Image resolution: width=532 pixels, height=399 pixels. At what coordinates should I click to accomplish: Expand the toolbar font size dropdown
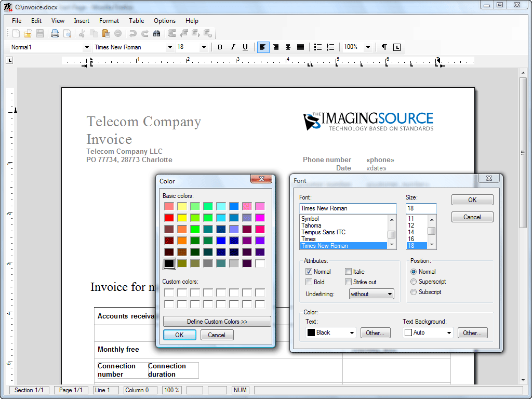tap(204, 47)
